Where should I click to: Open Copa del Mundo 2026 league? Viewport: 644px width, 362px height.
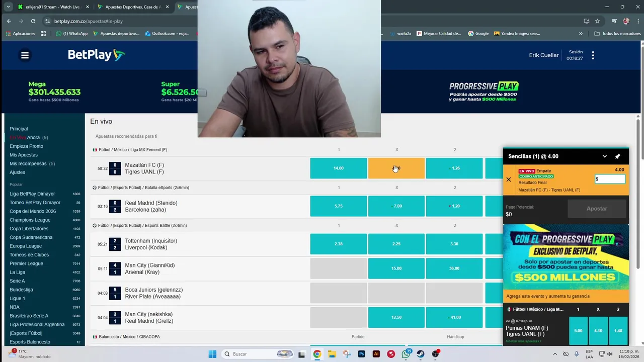point(33,211)
